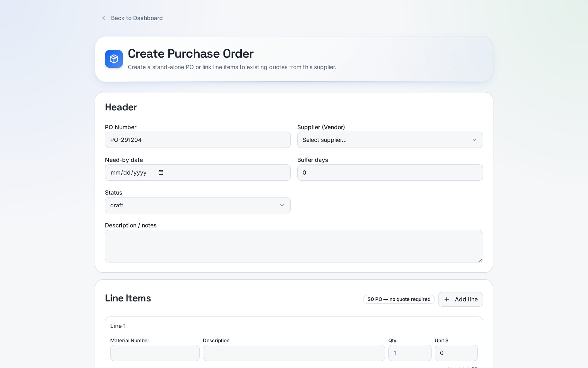
Task: Expand the Supplier dropdown chevron
Action: (x=474, y=140)
